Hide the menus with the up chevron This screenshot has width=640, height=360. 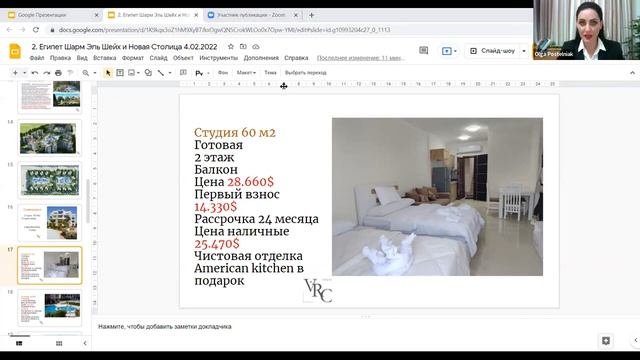(632, 73)
